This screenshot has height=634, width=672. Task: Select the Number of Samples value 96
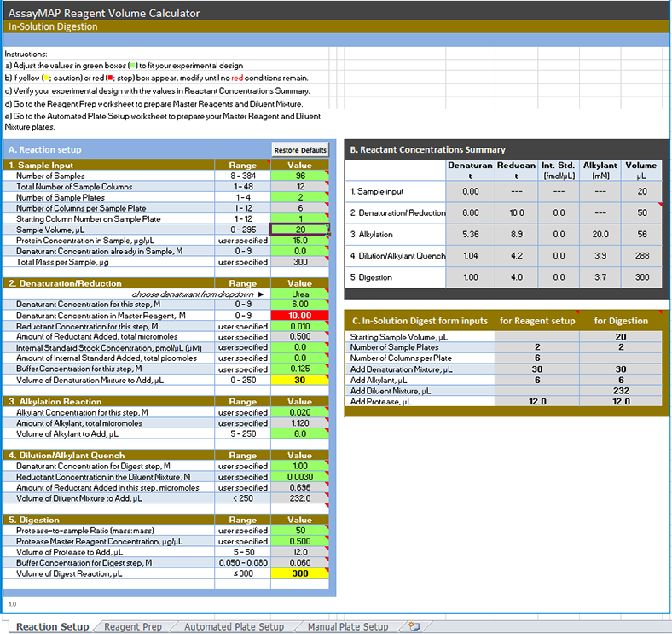click(x=299, y=176)
